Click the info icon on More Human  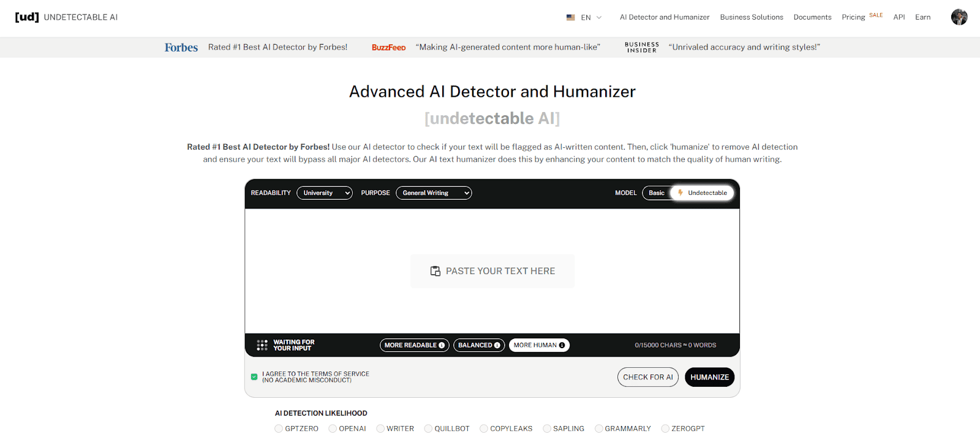click(562, 346)
